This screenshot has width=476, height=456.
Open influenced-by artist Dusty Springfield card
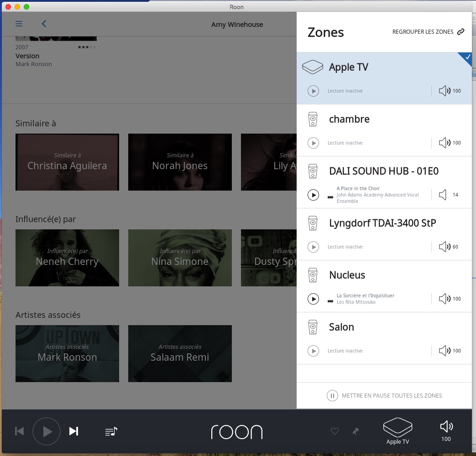coord(269,258)
